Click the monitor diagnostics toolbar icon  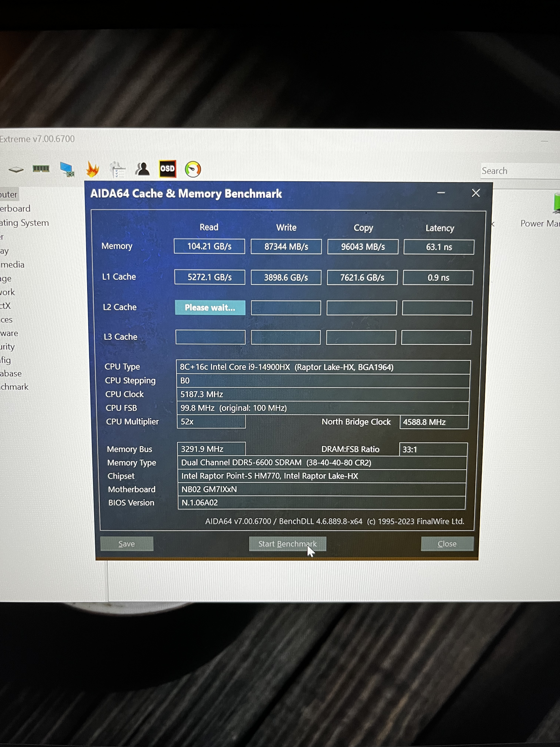click(x=67, y=169)
